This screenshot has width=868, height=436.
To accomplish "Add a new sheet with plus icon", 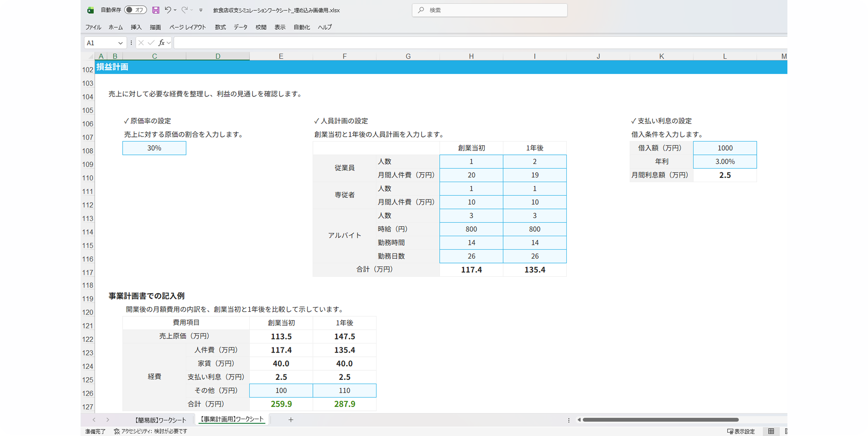I will pyautogui.click(x=291, y=419).
